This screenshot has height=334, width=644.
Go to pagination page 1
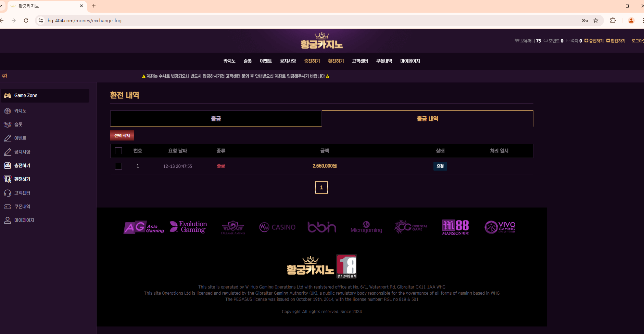pos(321,187)
